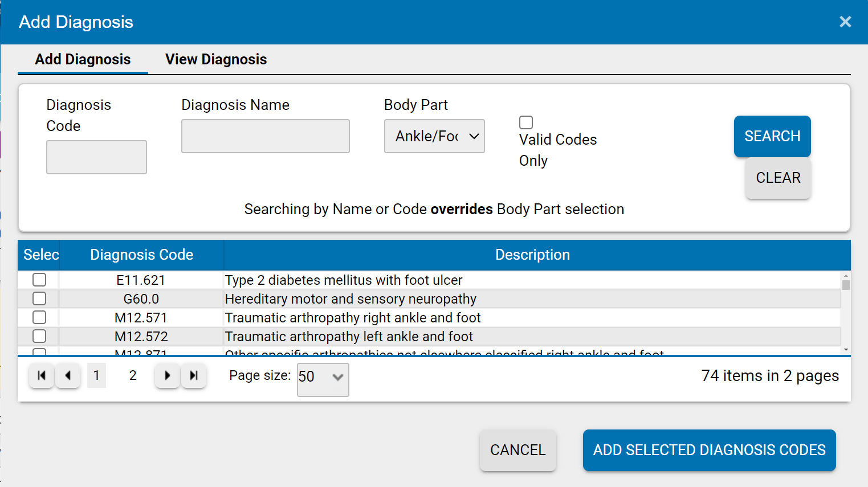Select the Add Diagnosis tab

point(83,59)
